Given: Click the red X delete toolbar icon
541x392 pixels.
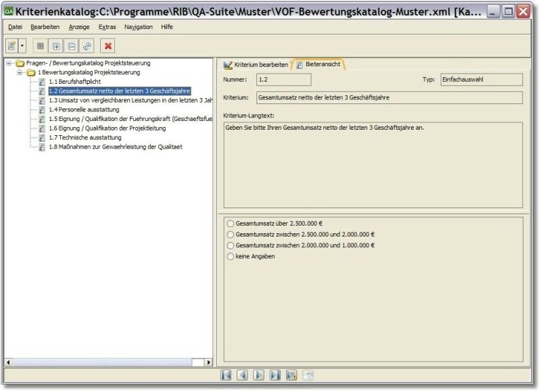Looking at the screenshot, I should (x=108, y=46).
